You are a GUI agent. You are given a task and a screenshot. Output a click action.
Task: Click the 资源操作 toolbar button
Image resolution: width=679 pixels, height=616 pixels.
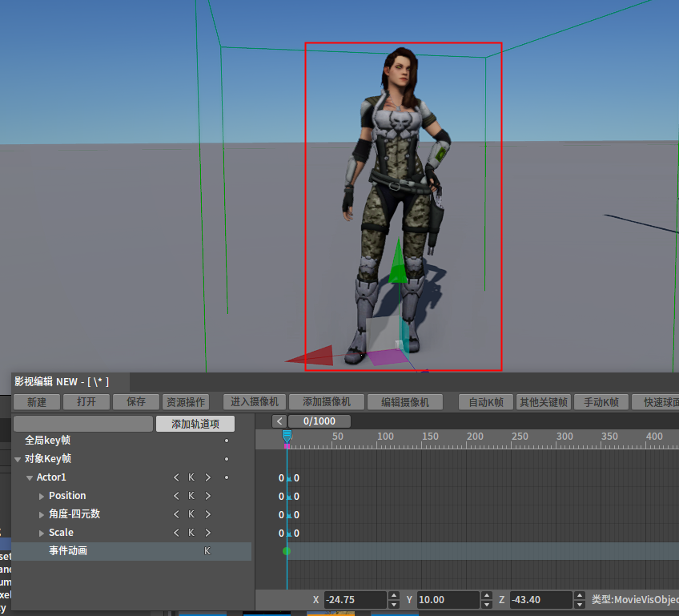[184, 402]
